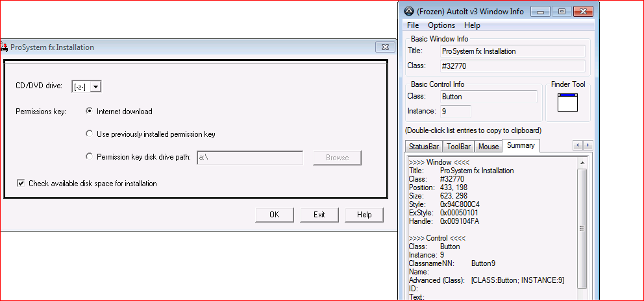Maximize the AutoIt v3 Window Info window

pyautogui.click(x=562, y=12)
